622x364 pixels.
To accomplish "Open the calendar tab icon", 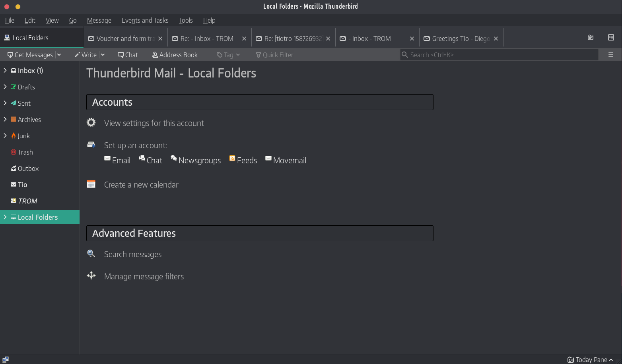I will [591, 37].
